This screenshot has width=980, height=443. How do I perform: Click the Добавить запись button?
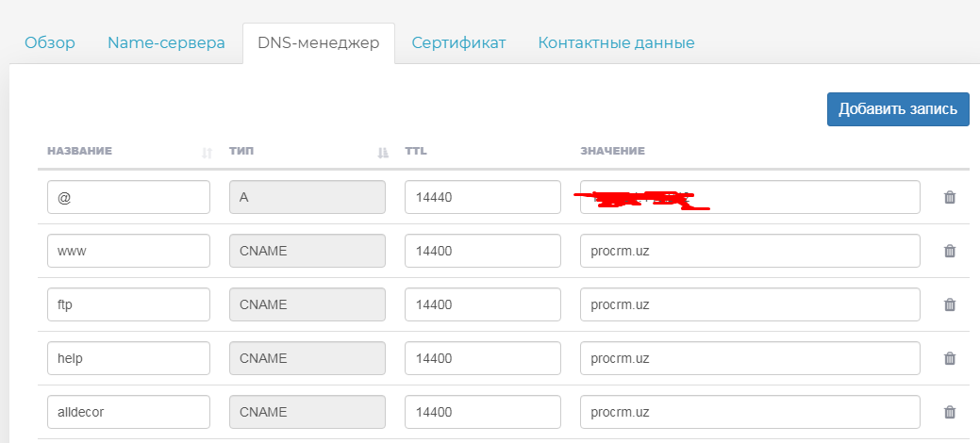click(898, 108)
